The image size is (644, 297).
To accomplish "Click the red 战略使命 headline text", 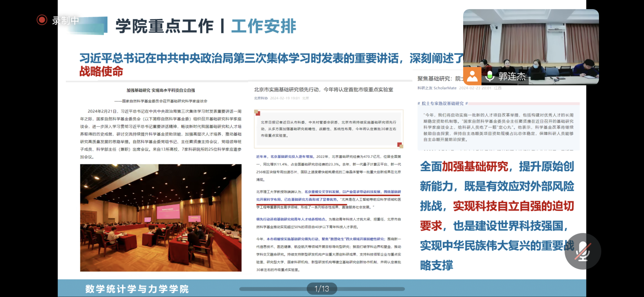I will [x=101, y=72].
